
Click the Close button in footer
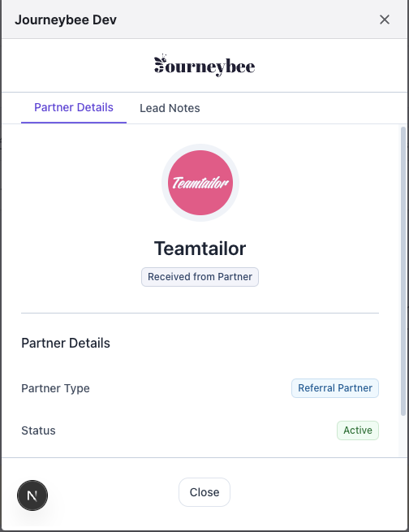pyautogui.click(x=204, y=492)
